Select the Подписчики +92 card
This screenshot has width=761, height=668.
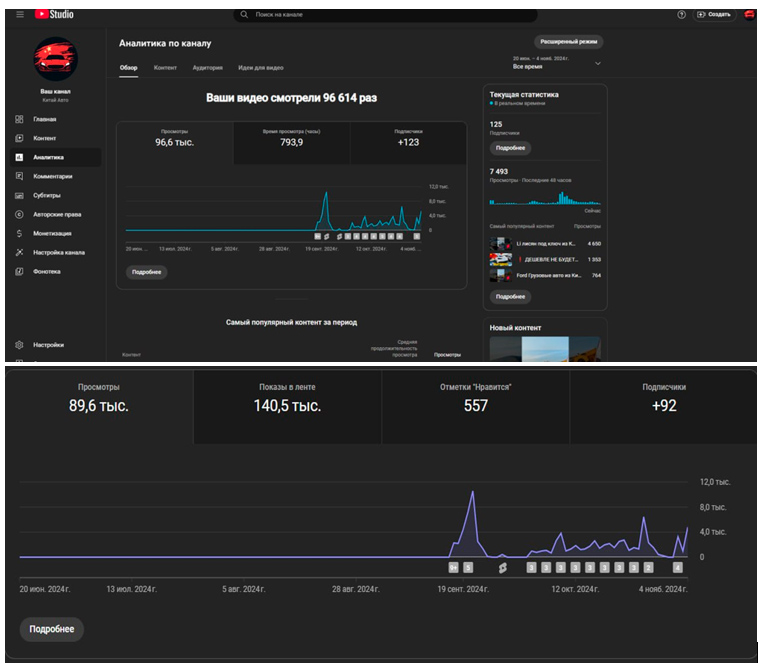(x=663, y=407)
